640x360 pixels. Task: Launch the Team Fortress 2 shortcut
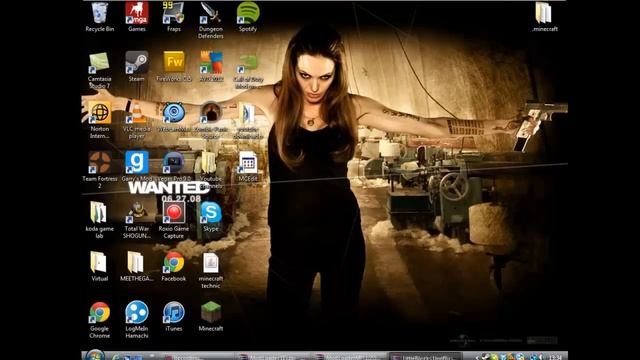click(x=100, y=163)
